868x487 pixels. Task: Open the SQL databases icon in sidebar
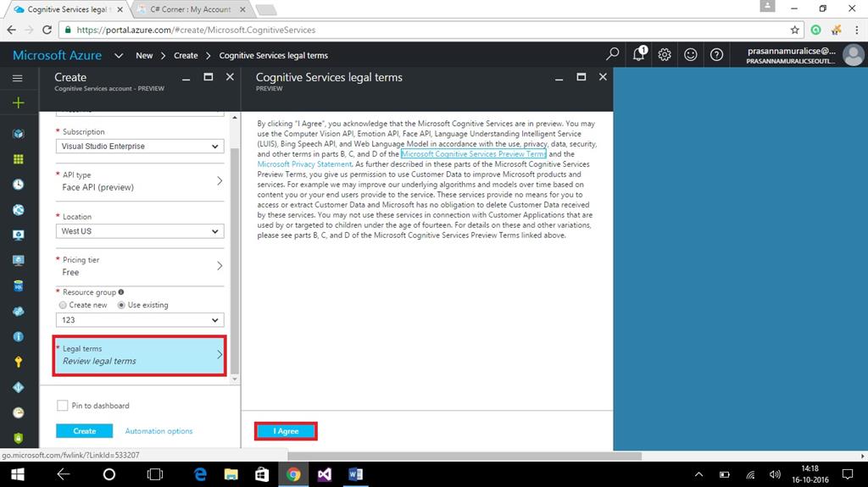tap(19, 285)
